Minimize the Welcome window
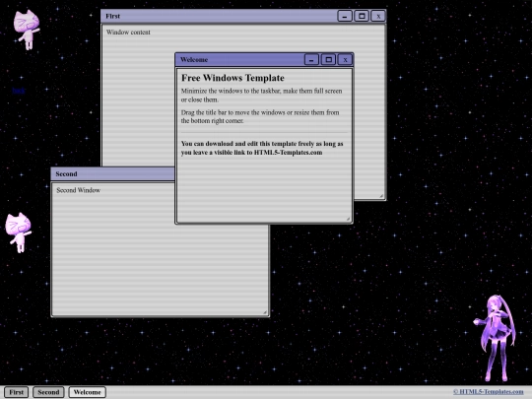 coord(311,60)
